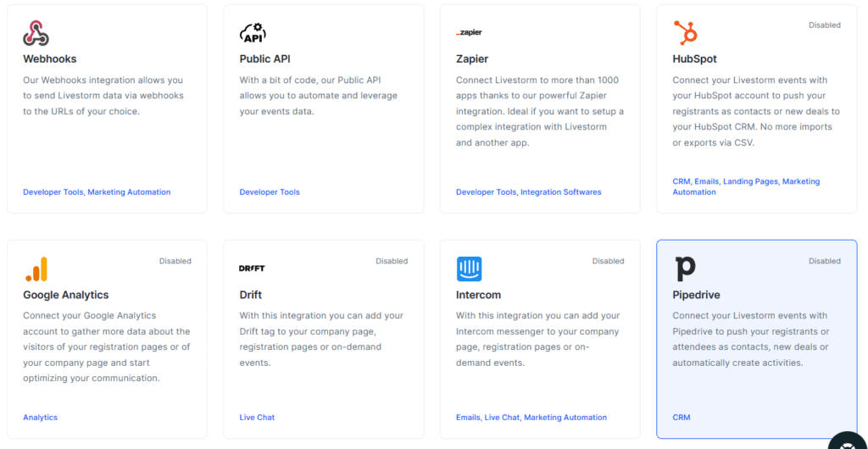
Task: Click Developer Tools tag under Public API
Action: tap(270, 192)
